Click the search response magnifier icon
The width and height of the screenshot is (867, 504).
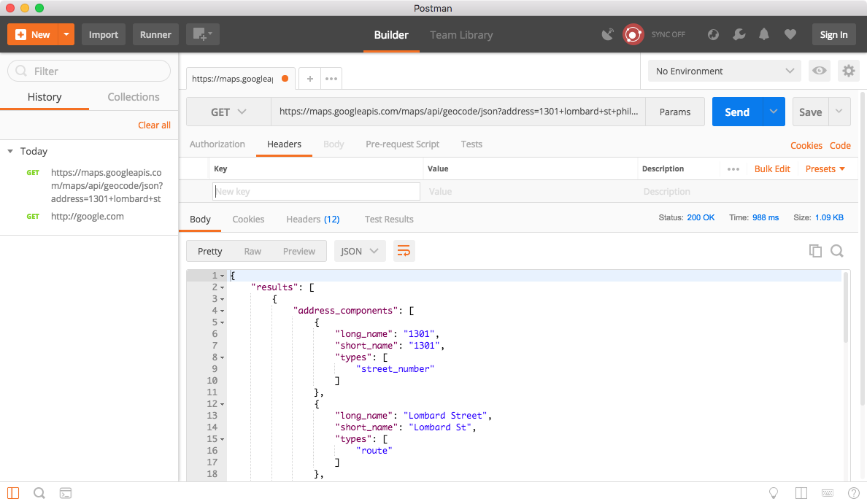click(837, 251)
